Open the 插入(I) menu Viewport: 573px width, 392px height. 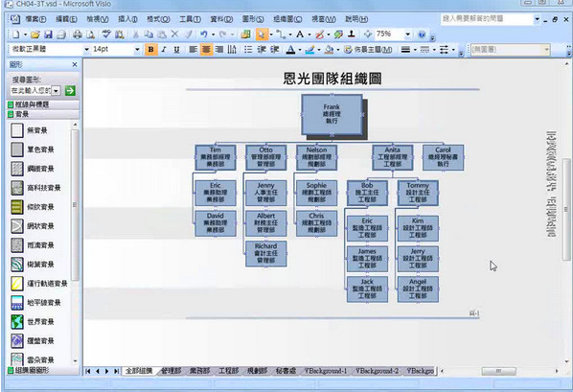tap(127, 19)
